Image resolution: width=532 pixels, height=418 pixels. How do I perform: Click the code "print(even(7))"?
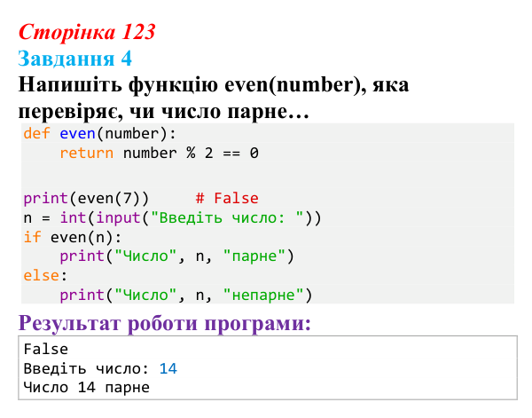coord(86,198)
